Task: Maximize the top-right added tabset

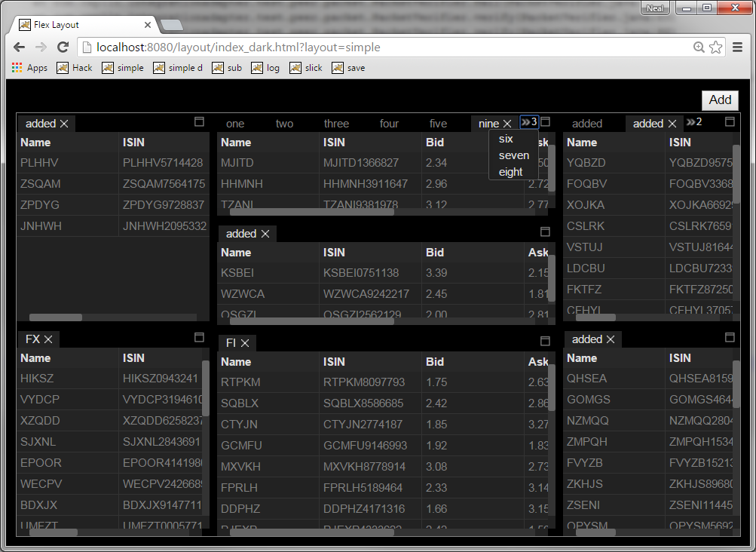Action: (x=730, y=121)
